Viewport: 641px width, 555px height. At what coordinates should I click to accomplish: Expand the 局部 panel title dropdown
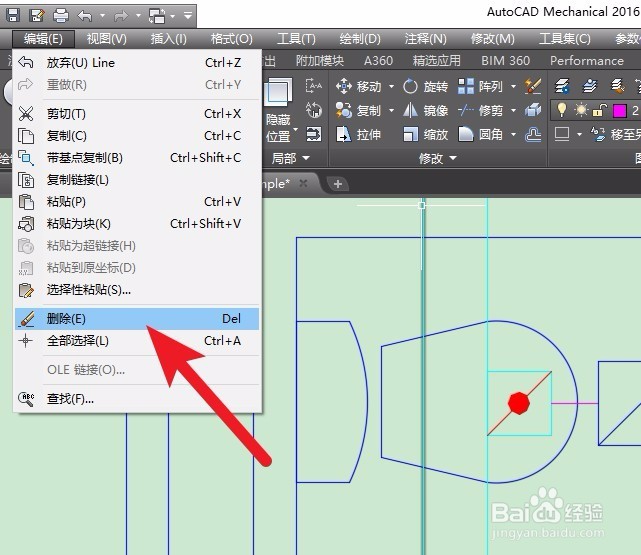291,158
